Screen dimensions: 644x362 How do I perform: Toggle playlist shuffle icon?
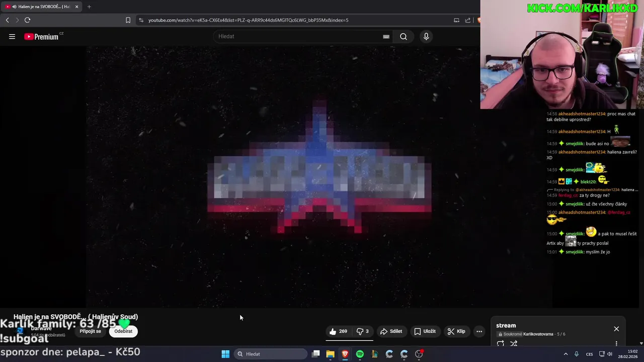(x=514, y=344)
